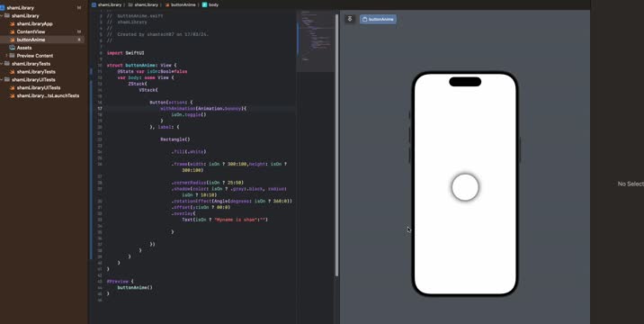Viewport: 644px width, 324px height.
Task: Tap the white circle button in preview
Action: (x=465, y=187)
